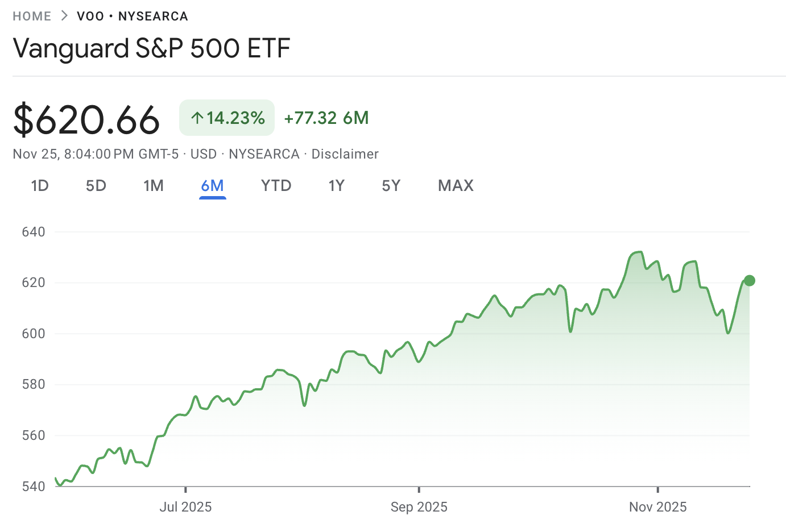The image size is (786, 532).
Task: Click the breadcrumb chevron arrow icon
Action: (64, 16)
